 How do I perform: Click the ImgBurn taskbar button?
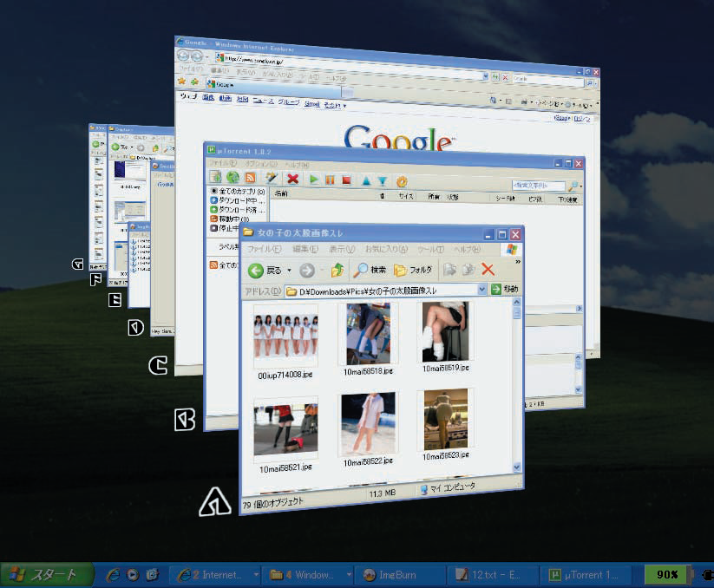(x=399, y=575)
